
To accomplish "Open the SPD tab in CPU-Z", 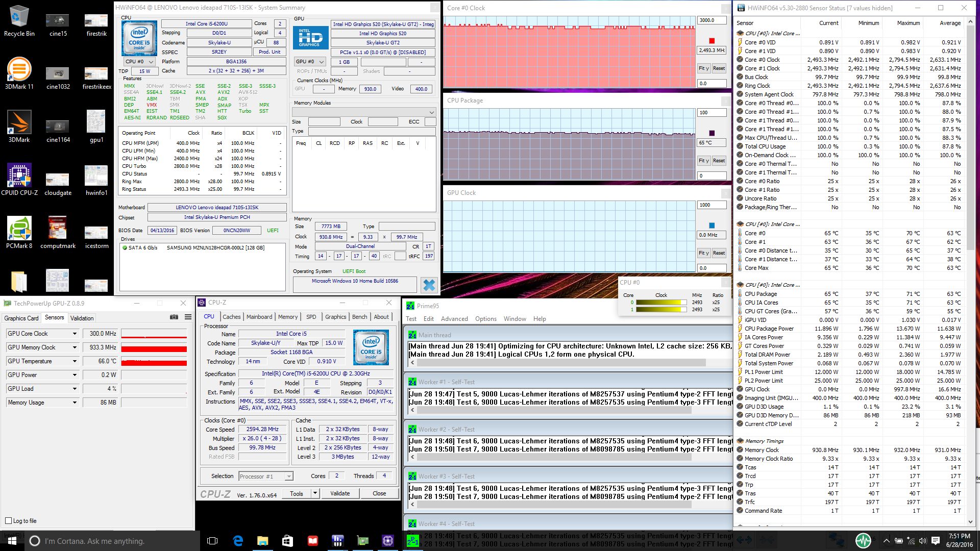I will tap(311, 317).
